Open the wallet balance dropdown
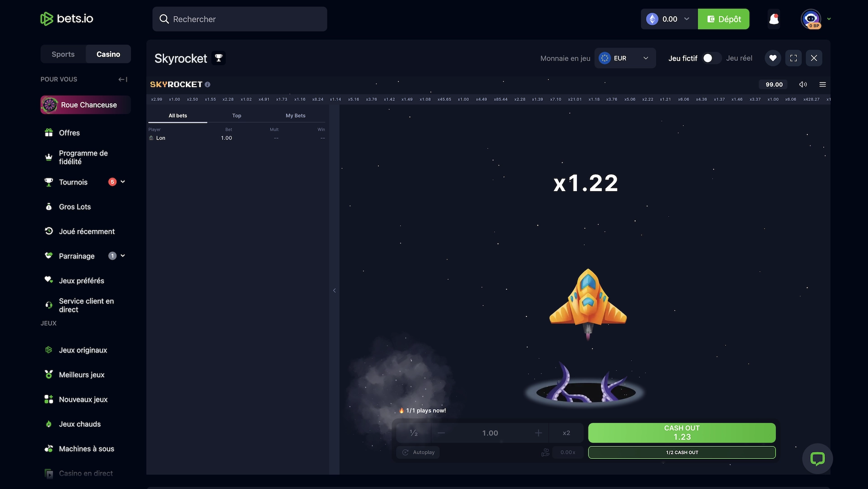Image resolution: width=868 pixels, height=489 pixels. [x=687, y=19]
